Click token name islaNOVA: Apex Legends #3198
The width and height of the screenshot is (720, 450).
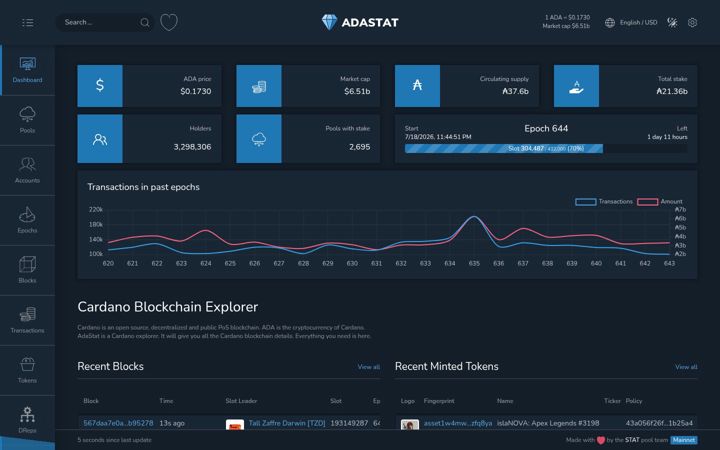tap(548, 423)
